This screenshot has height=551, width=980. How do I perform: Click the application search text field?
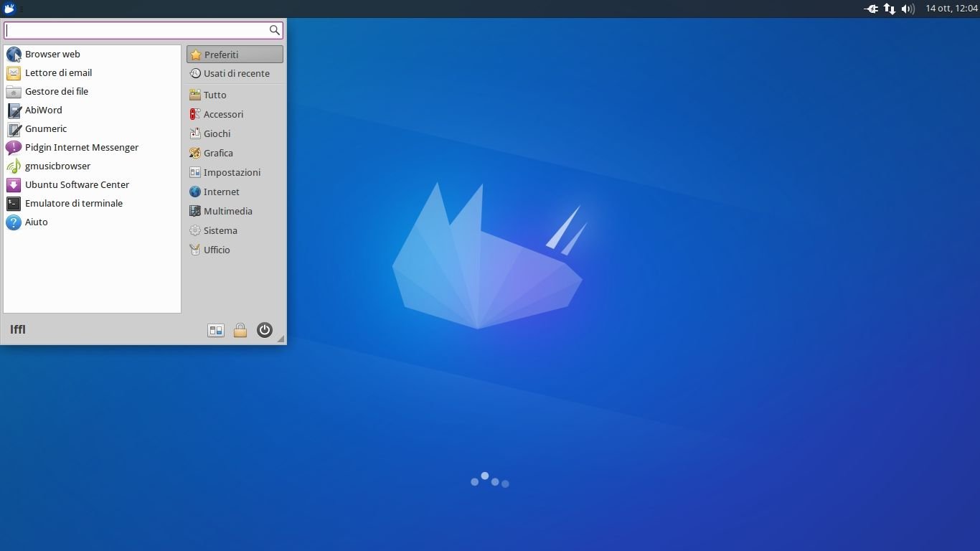136,30
